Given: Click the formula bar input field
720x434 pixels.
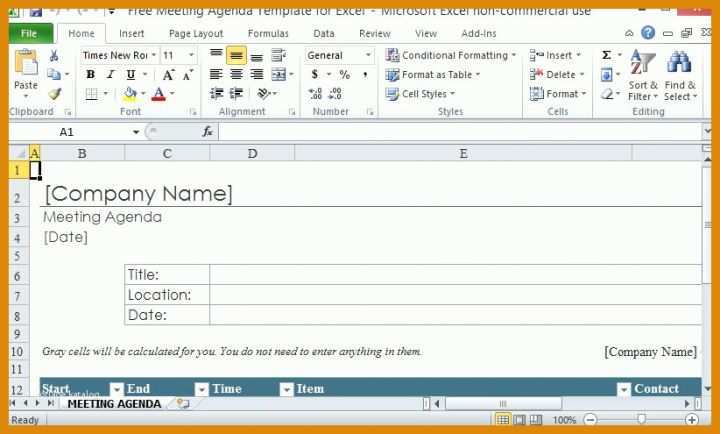Looking at the screenshot, I should point(460,132).
